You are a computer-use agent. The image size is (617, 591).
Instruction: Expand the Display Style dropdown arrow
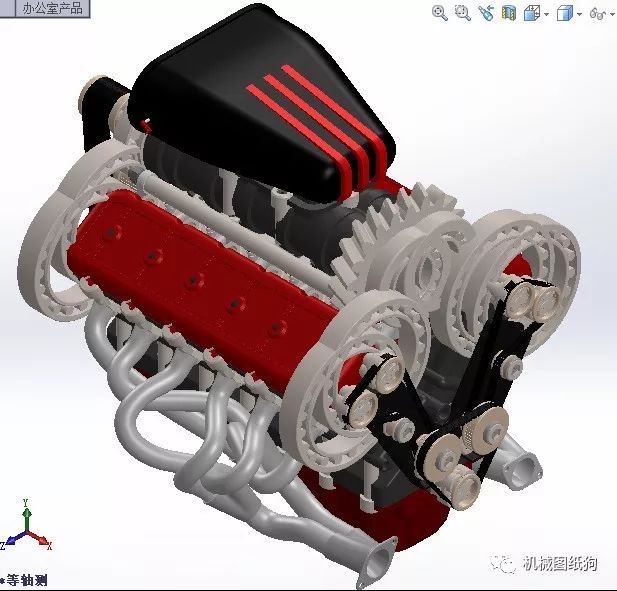(x=579, y=14)
